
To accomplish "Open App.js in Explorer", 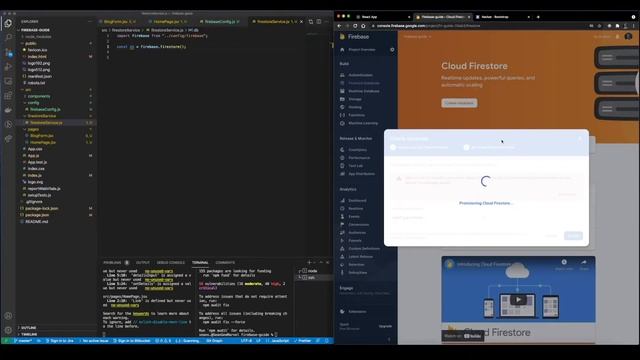I will pyautogui.click(x=33, y=156).
